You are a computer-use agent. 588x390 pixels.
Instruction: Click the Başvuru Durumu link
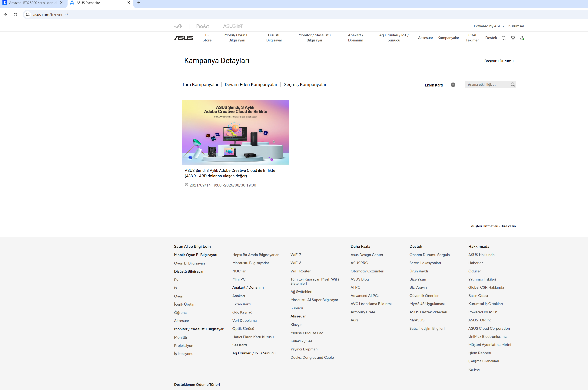(499, 61)
